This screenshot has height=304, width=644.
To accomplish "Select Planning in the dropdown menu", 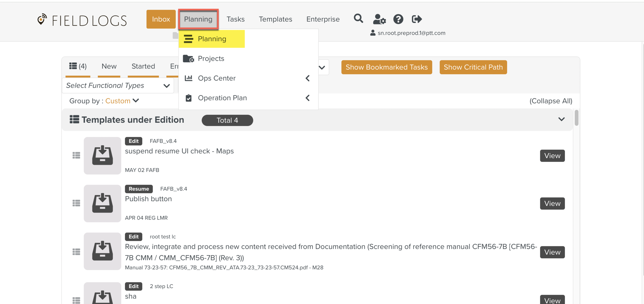I will tap(211, 39).
